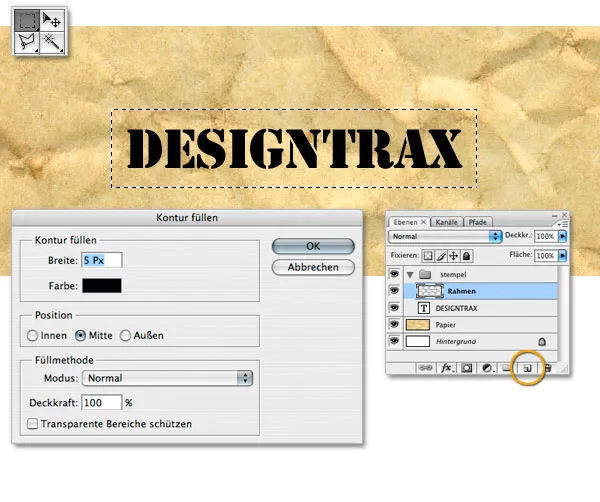This screenshot has width=600, height=502.
Task: Click the OK button
Action: [313, 246]
